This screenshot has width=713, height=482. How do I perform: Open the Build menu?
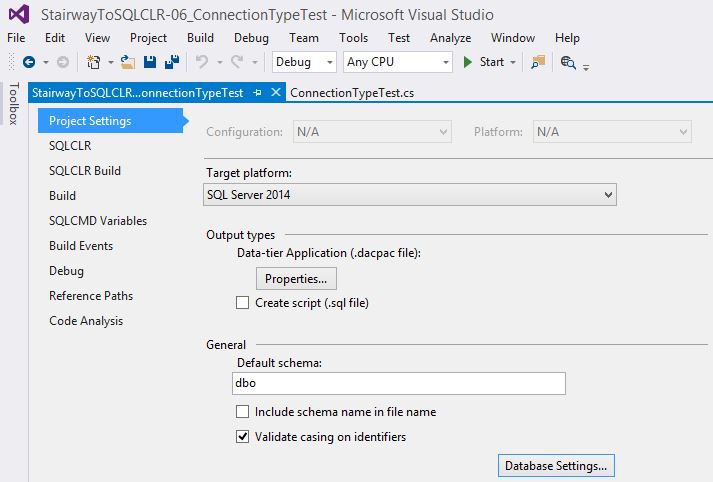pos(200,38)
